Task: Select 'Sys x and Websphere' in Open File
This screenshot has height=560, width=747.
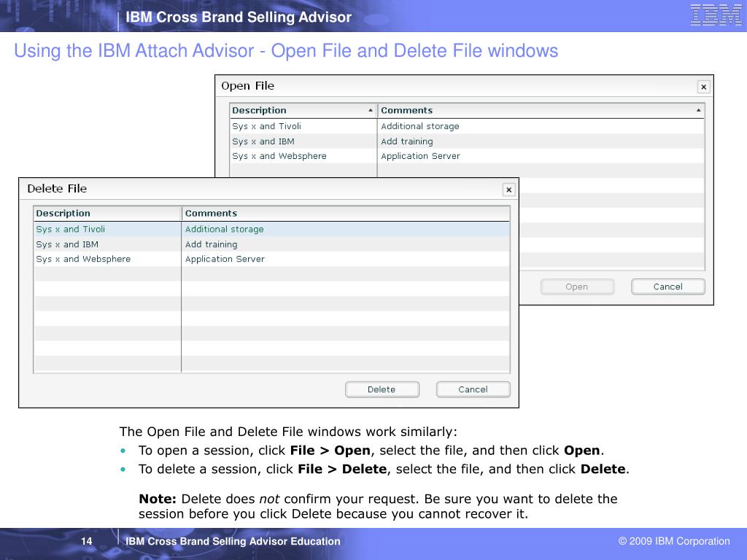Action: [x=279, y=156]
